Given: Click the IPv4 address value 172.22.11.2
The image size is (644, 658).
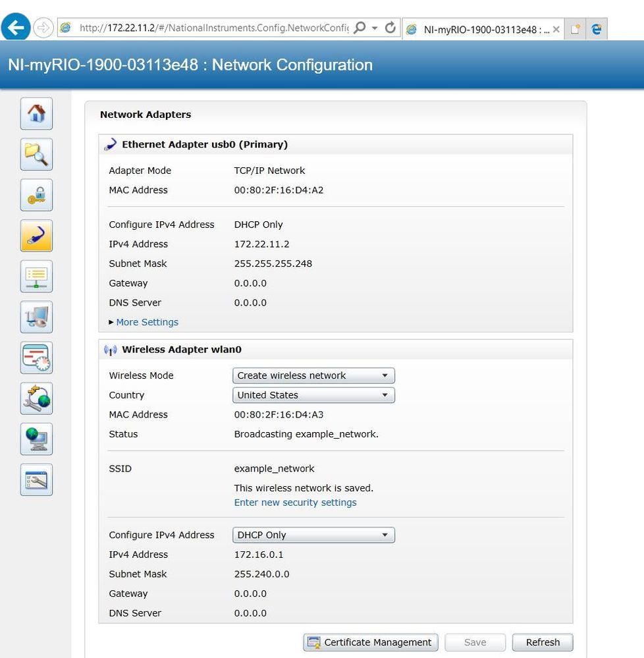Looking at the screenshot, I should tap(262, 244).
